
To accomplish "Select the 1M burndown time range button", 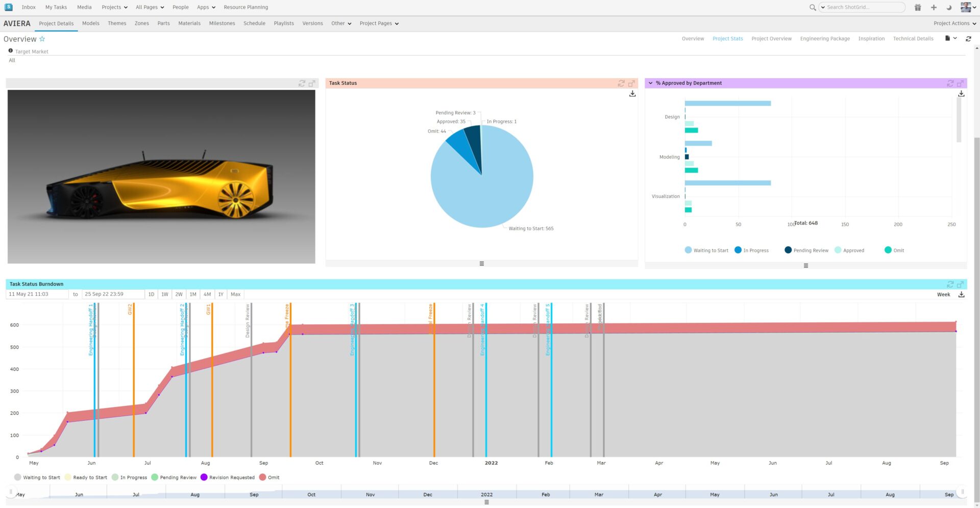I will (193, 294).
